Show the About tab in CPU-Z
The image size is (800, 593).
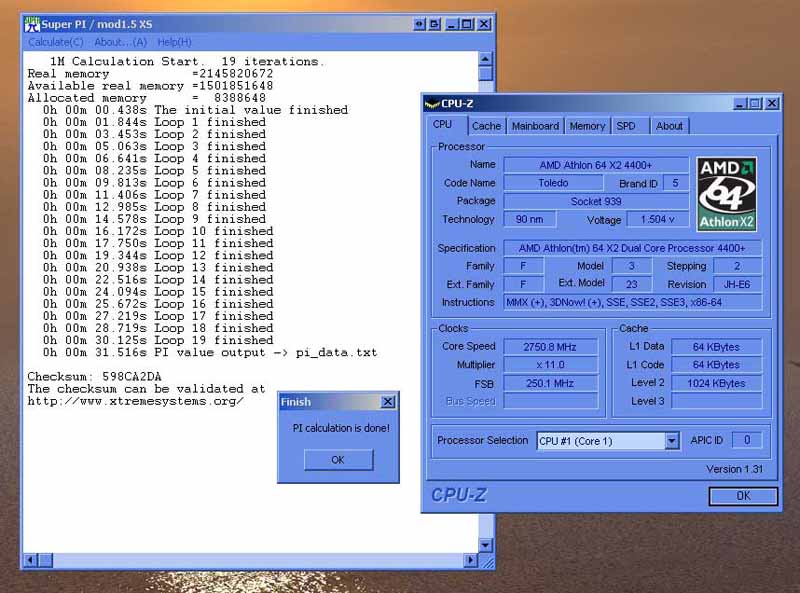tap(669, 126)
